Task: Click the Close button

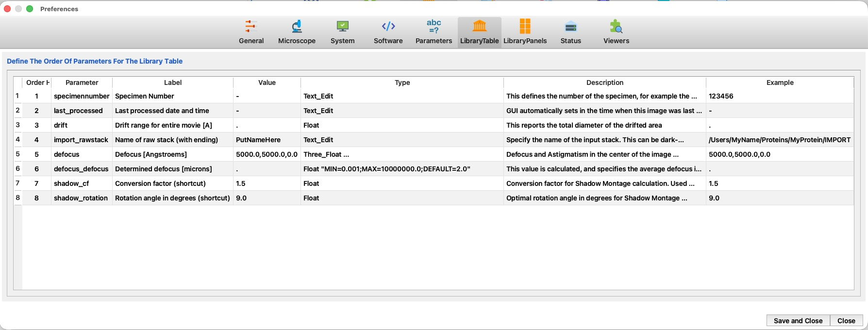Action: point(846,321)
